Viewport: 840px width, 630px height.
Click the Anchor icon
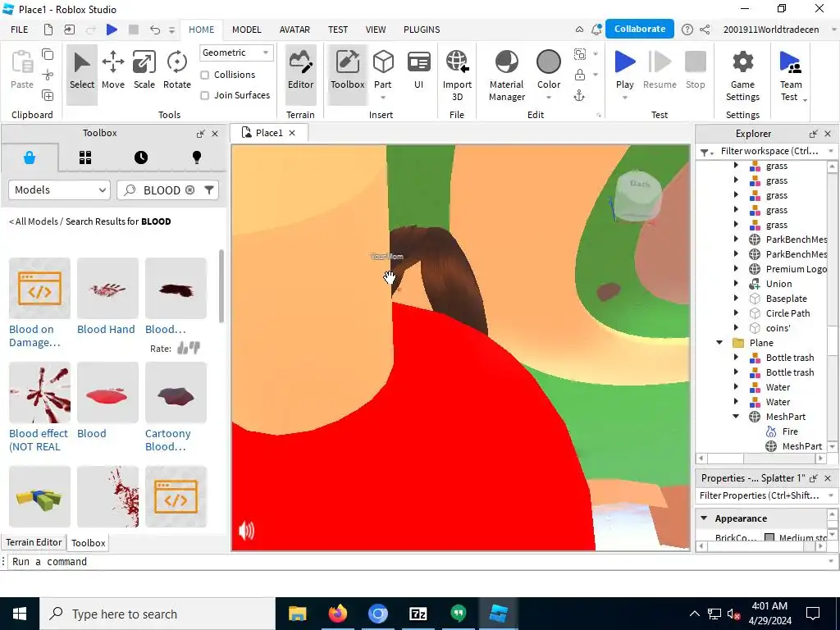pos(579,95)
